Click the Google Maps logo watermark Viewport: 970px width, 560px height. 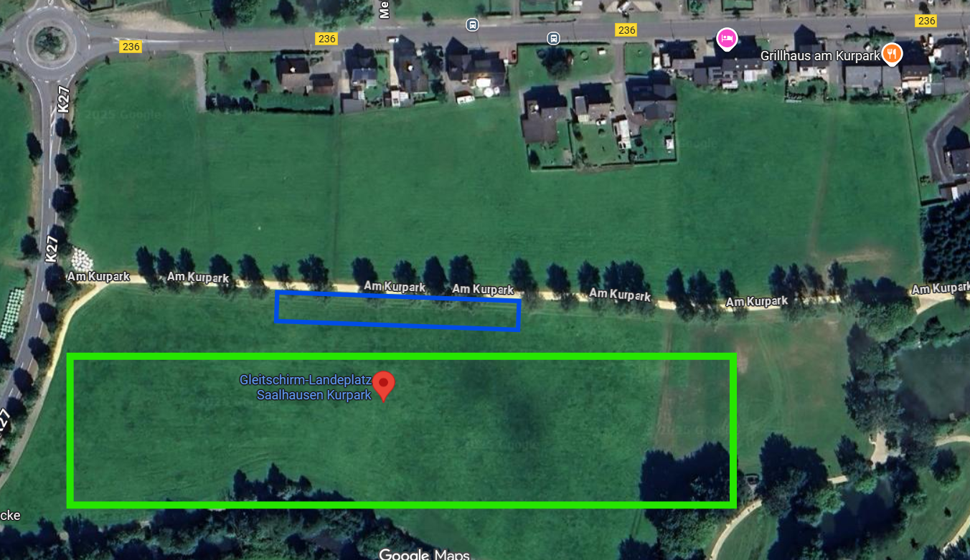point(424,554)
